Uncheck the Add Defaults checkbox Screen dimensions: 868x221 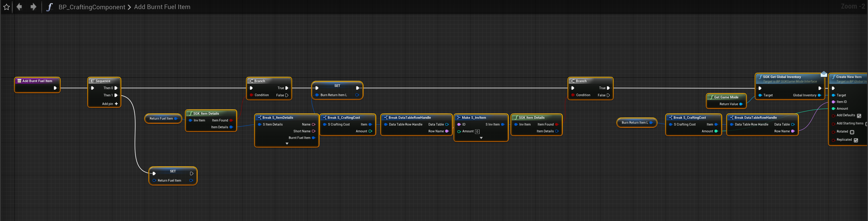(859, 116)
